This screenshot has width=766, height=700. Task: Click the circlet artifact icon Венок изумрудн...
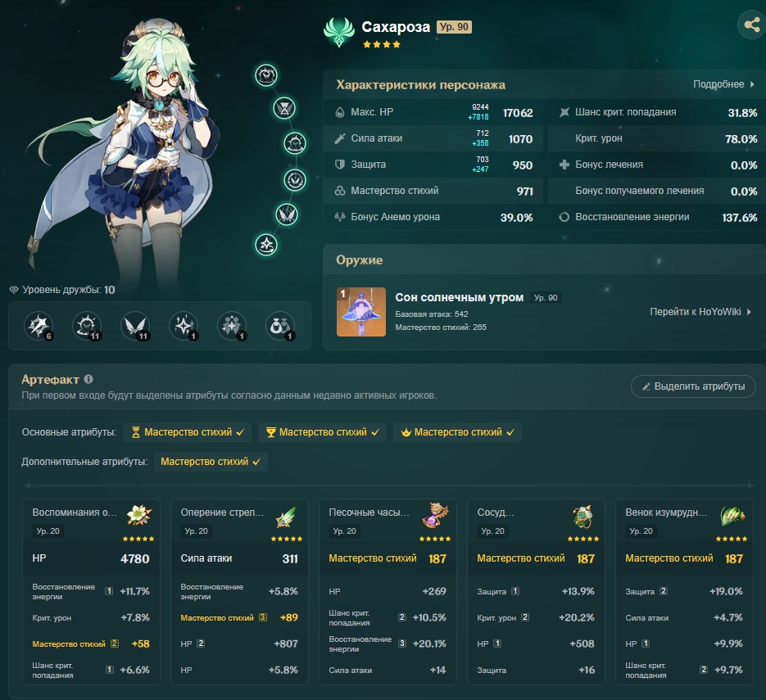click(732, 516)
